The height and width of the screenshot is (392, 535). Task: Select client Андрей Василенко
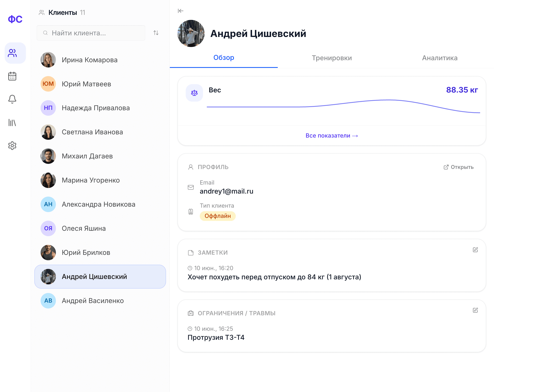[x=100, y=301]
